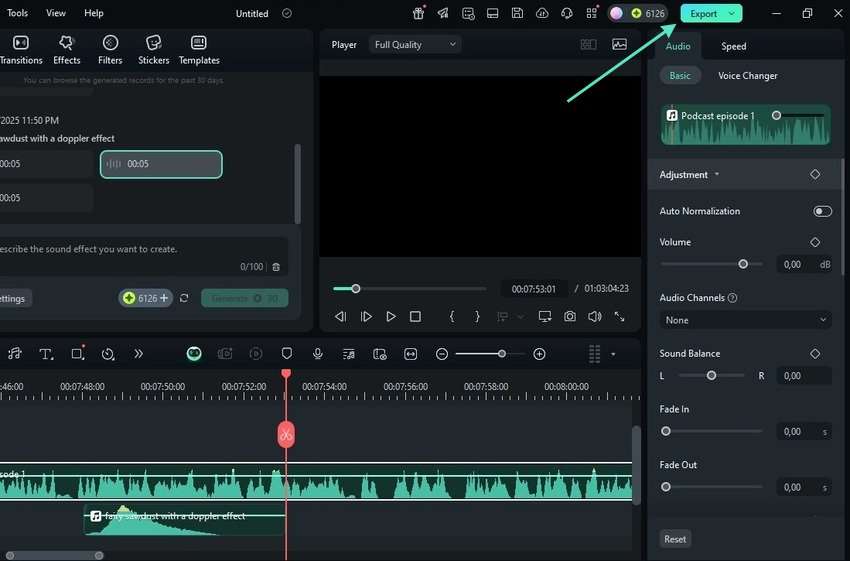The image size is (850, 561).
Task: Select the Basic tab
Action: pos(680,76)
